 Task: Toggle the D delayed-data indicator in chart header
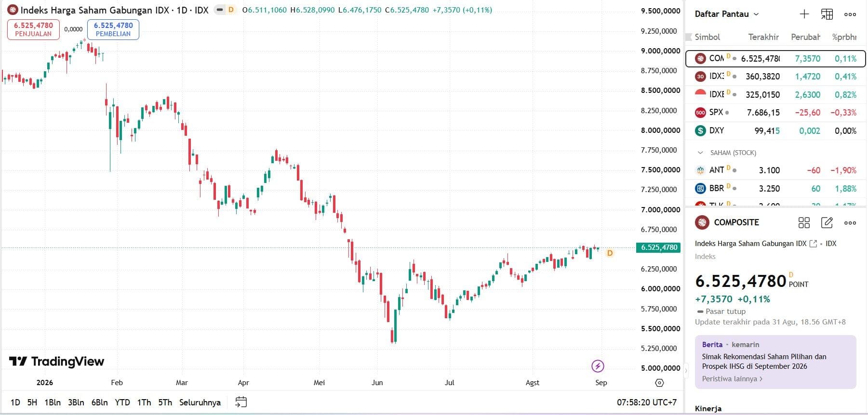pyautogui.click(x=231, y=10)
